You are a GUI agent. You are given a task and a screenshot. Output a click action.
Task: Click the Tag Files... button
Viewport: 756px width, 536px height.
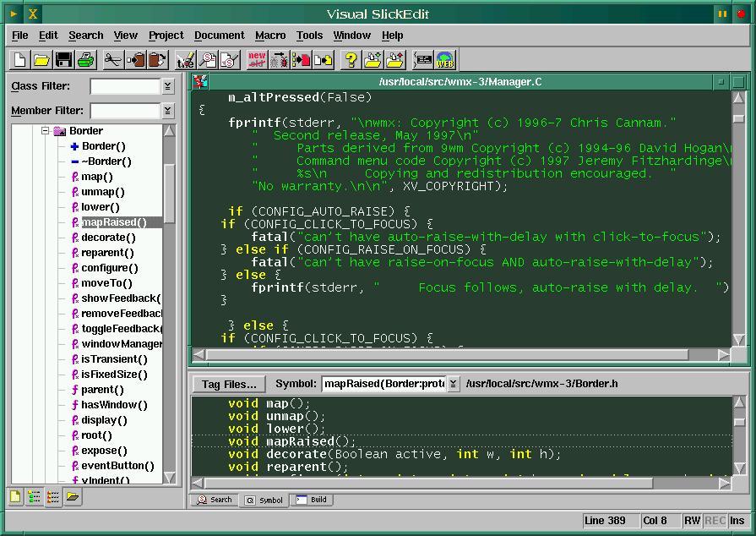(229, 384)
